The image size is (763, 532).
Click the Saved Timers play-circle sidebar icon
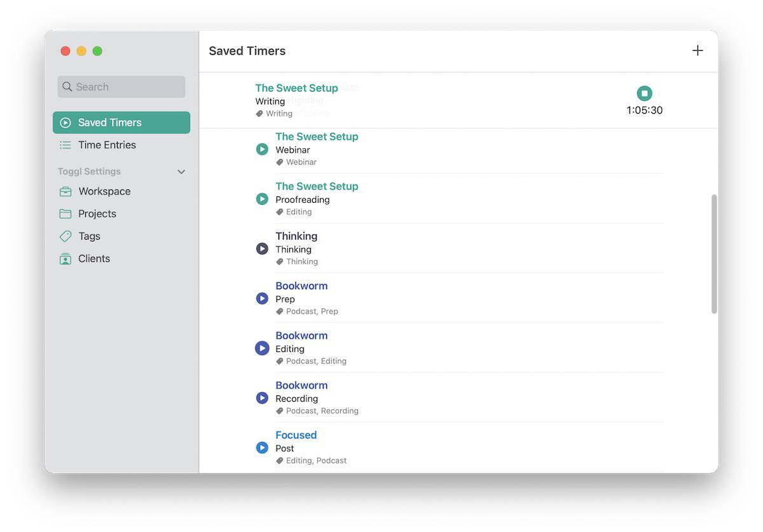[x=65, y=123]
